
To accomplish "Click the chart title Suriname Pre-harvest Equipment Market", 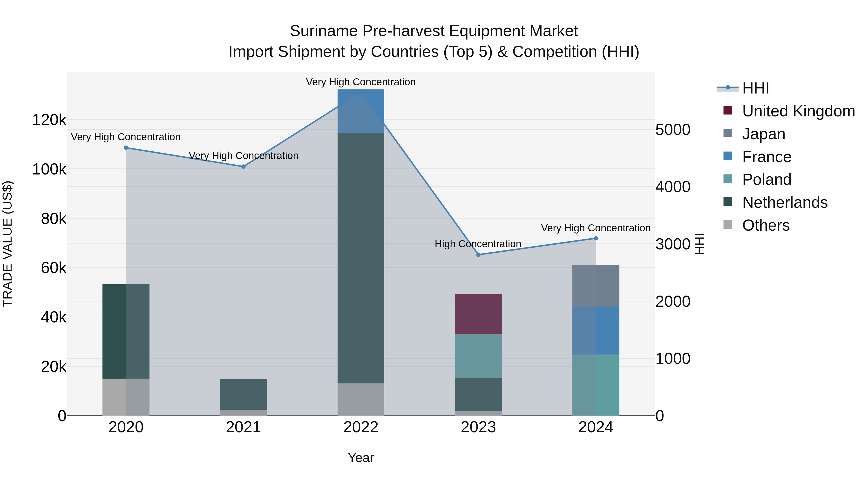I will [x=434, y=31].
